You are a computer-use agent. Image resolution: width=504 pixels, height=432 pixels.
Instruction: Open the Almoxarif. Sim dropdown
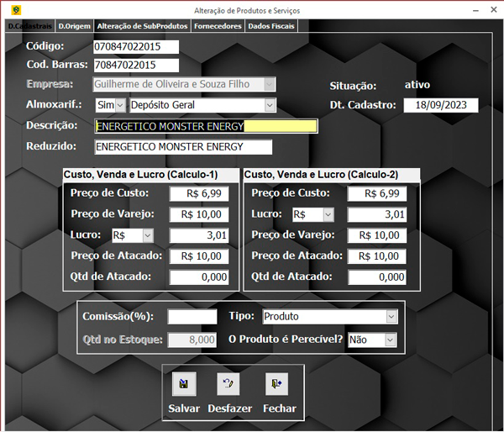[120, 105]
